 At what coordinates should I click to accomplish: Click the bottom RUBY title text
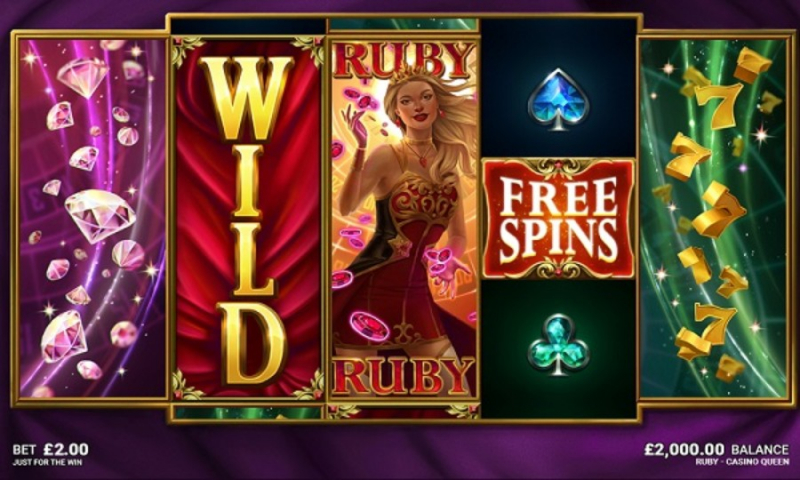[x=403, y=376]
